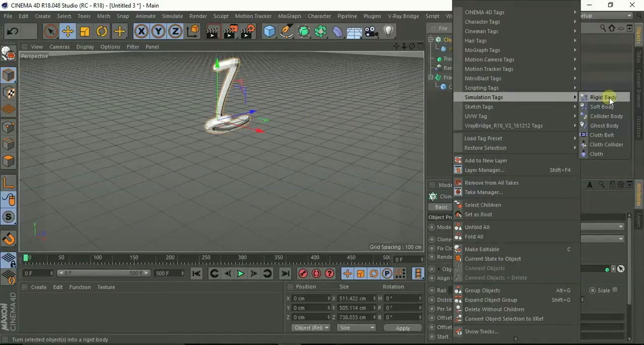Open the green subdivision generators icon
Image resolution: width=644 pixels, height=345 pixels.
pos(304,32)
